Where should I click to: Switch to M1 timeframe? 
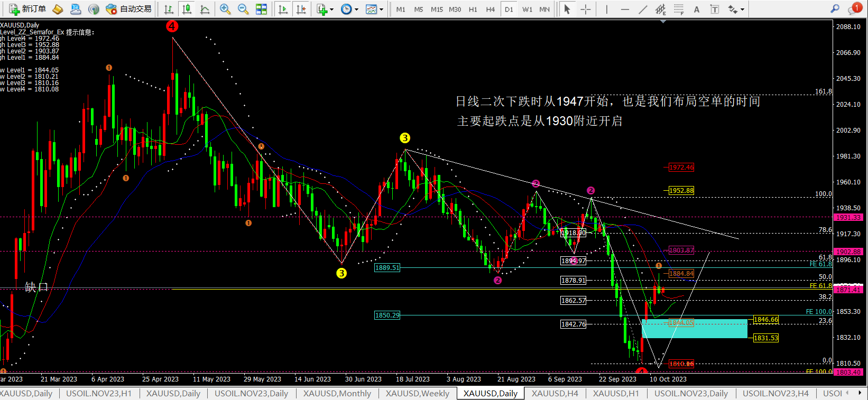(401, 9)
